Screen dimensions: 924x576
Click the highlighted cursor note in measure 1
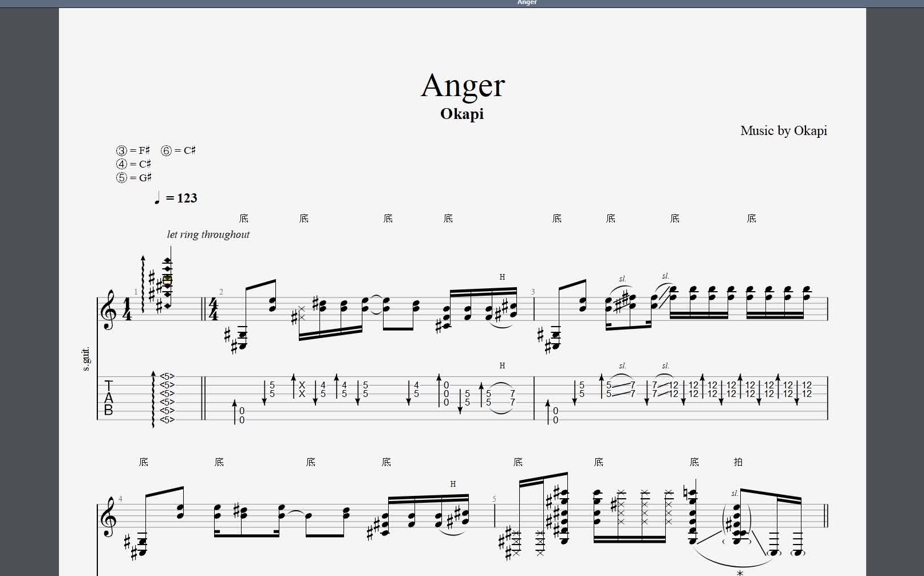tap(167, 280)
